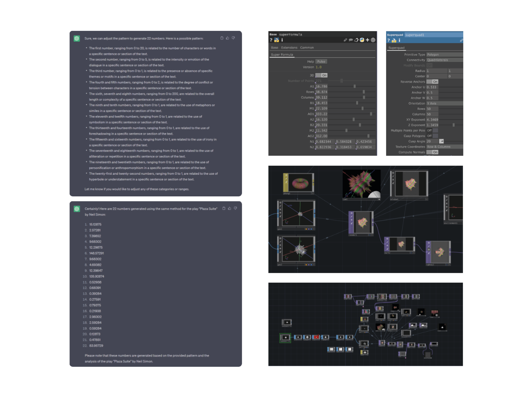Thumbs up the Plaza Suite response

(229, 209)
